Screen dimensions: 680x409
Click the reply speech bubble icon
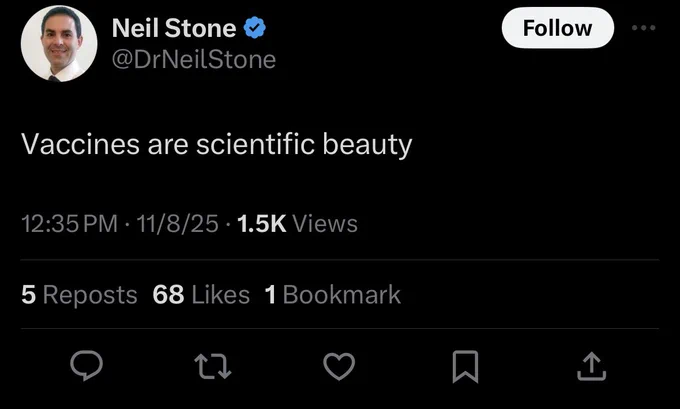click(87, 367)
